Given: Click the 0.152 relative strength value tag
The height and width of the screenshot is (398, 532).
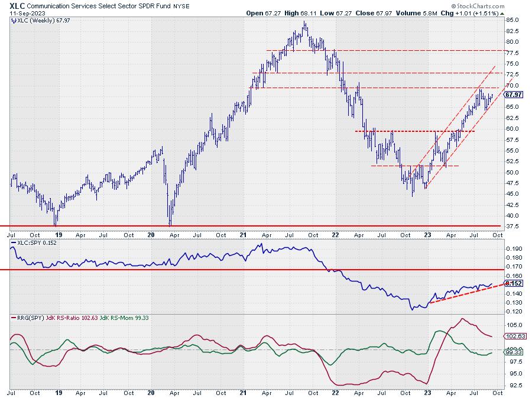Looking at the screenshot, I should (x=514, y=283).
